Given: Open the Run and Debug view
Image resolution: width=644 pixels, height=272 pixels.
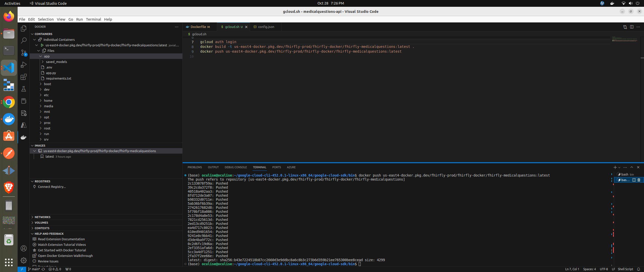Looking at the screenshot, I should point(24,65).
